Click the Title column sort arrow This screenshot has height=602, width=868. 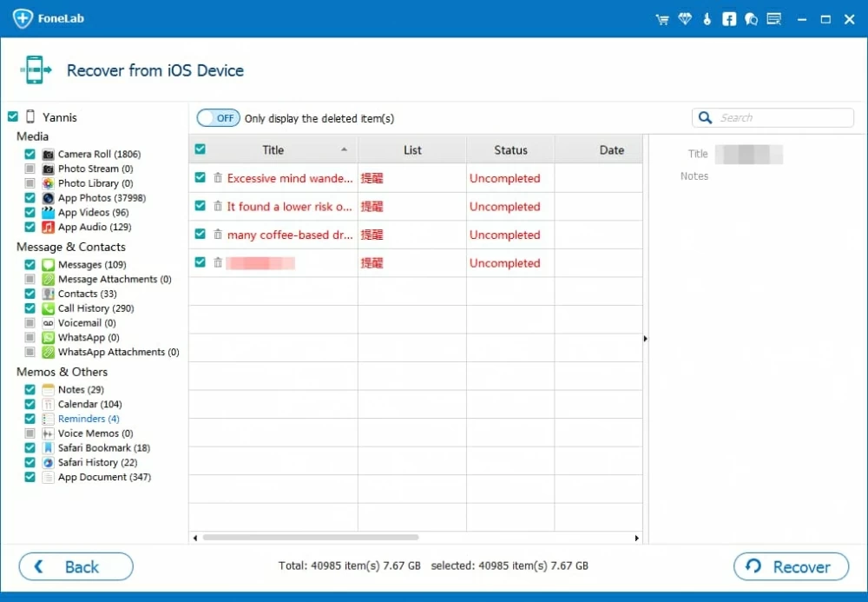point(345,150)
